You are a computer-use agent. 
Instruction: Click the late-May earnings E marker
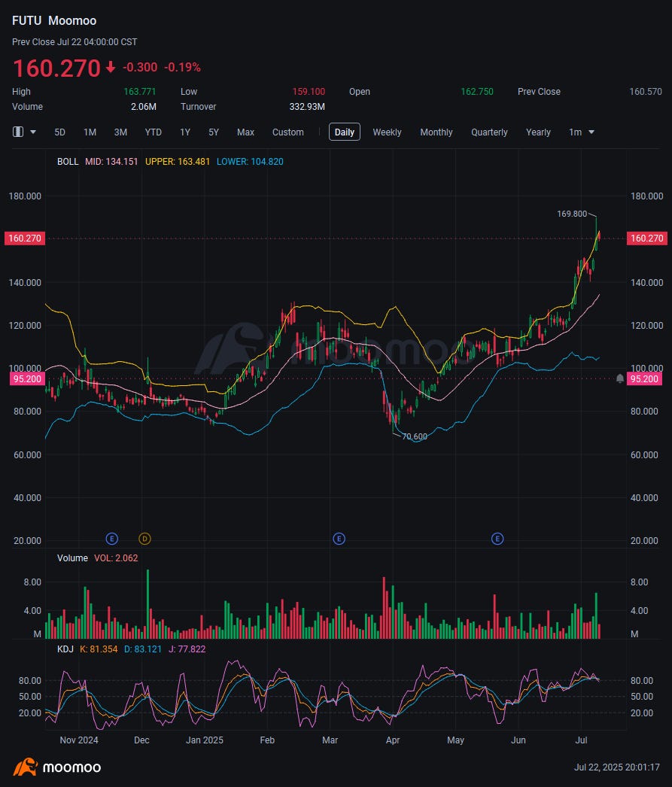pyautogui.click(x=497, y=539)
